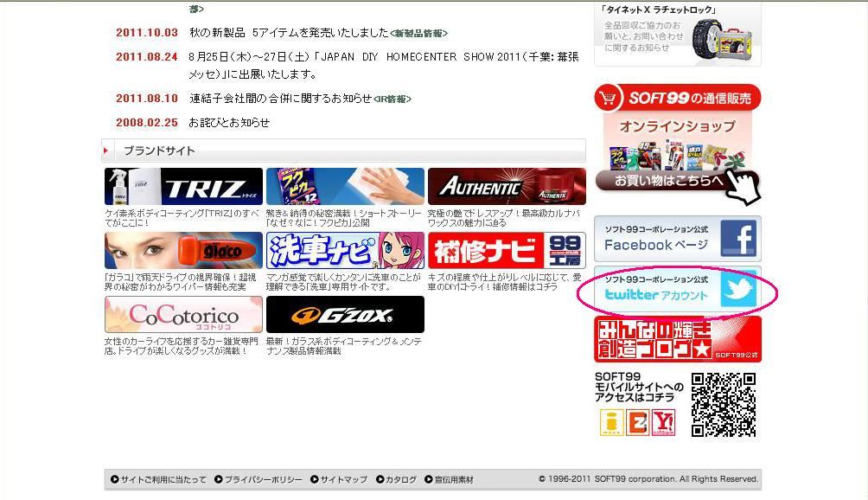Open the CoCotorico brand banner
868x500 pixels.
coord(183,315)
